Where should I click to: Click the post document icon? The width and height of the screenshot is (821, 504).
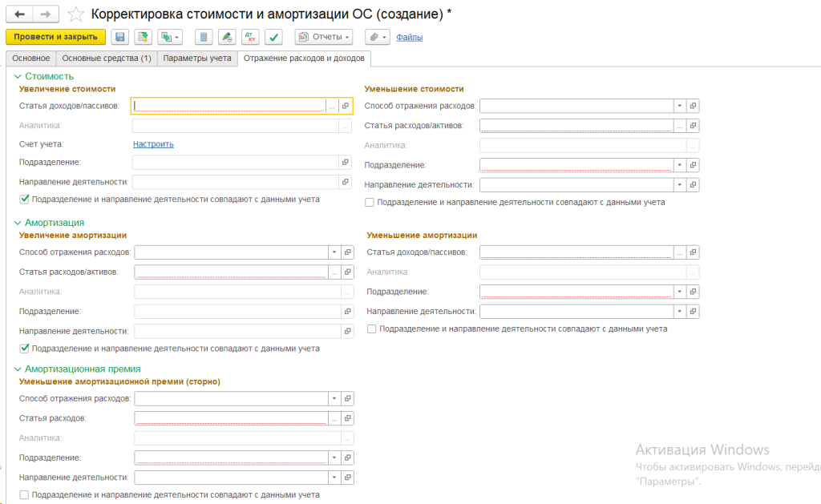click(144, 37)
